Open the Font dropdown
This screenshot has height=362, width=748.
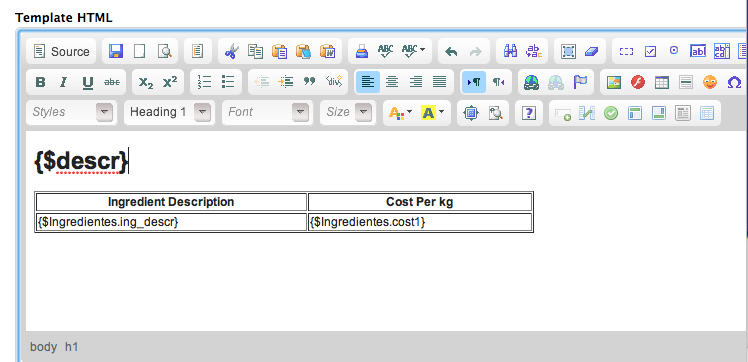[x=267, y=113]
